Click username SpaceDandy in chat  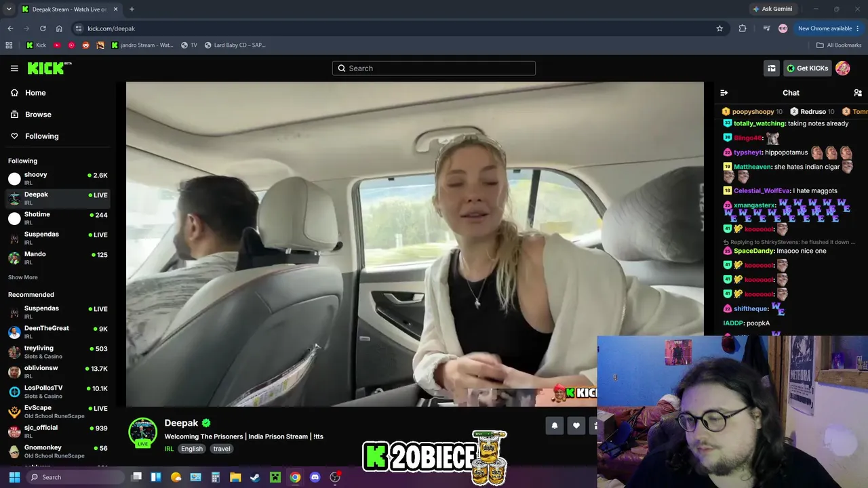click(x=753, y=251)
